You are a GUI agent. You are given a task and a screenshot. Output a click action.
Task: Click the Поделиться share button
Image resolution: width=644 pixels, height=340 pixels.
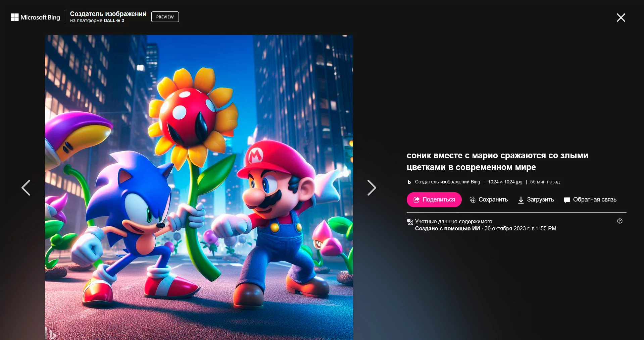click(x=434, y=200)
